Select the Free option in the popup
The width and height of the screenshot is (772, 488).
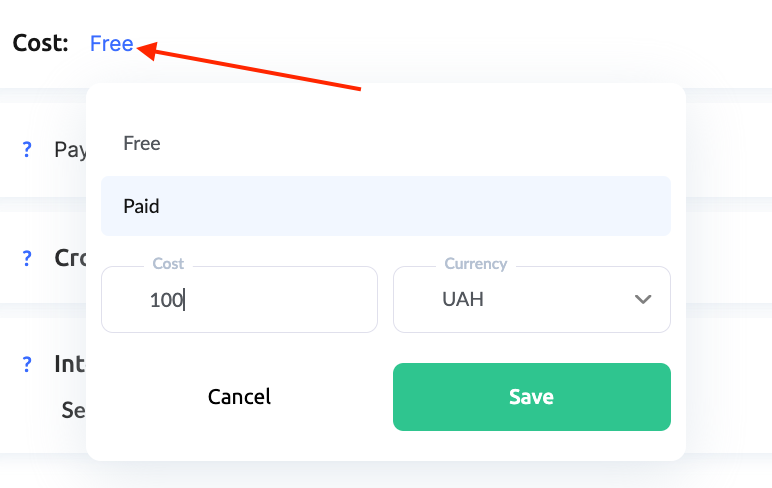(x=142, y=144)
